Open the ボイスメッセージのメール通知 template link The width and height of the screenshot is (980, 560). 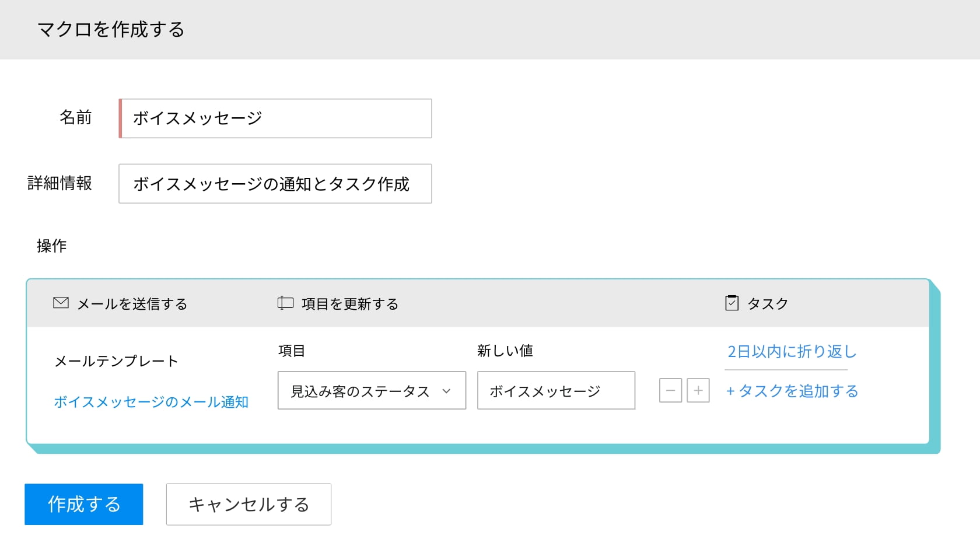(151, 402)
